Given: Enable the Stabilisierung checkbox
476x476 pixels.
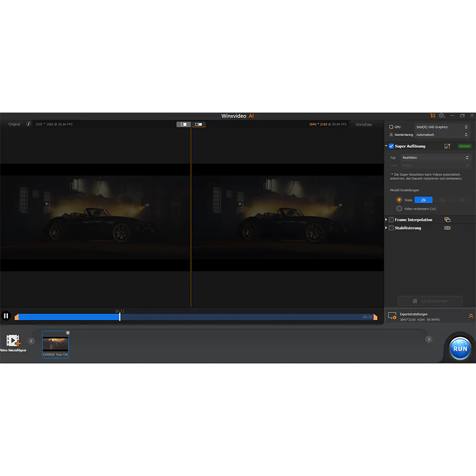Looking at the screenshot, I should [391, 228].
